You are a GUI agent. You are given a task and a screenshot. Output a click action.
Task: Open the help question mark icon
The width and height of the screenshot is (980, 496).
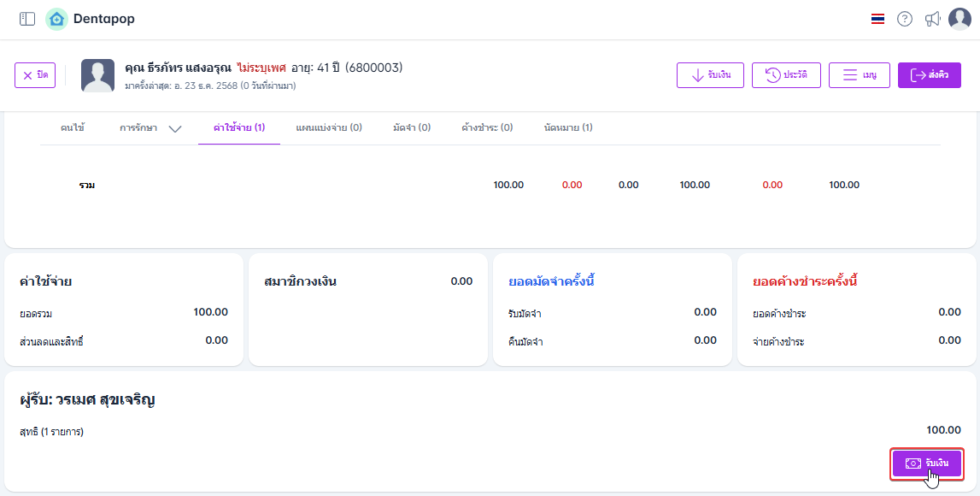click(x=905, y=19)
